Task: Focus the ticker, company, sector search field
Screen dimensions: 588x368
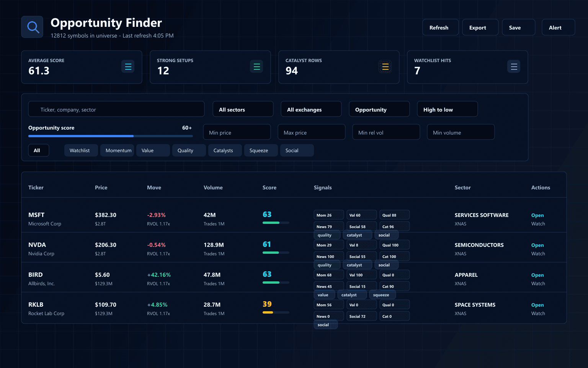Action: [116, 109]
